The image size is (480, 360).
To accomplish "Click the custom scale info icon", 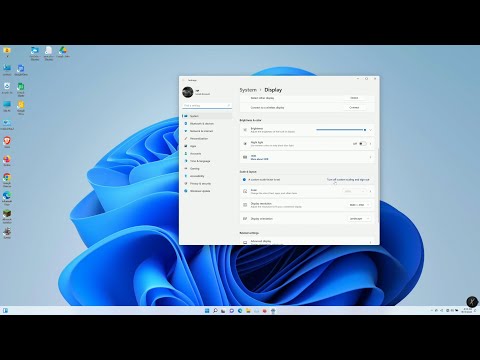I will 244,180.
